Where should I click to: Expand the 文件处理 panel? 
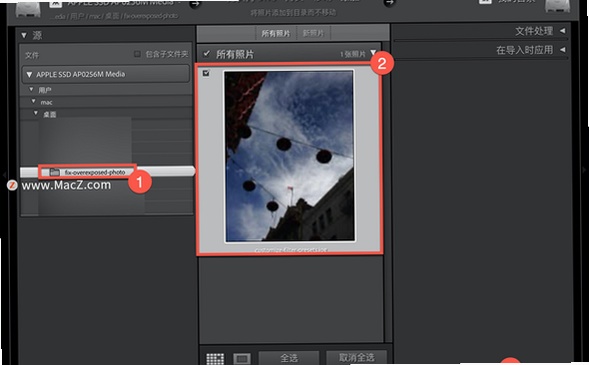(562, 31)
